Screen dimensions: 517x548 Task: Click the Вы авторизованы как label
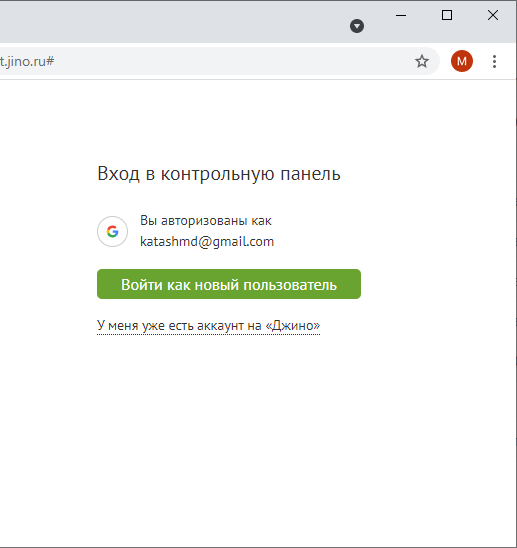click(206, 221)
